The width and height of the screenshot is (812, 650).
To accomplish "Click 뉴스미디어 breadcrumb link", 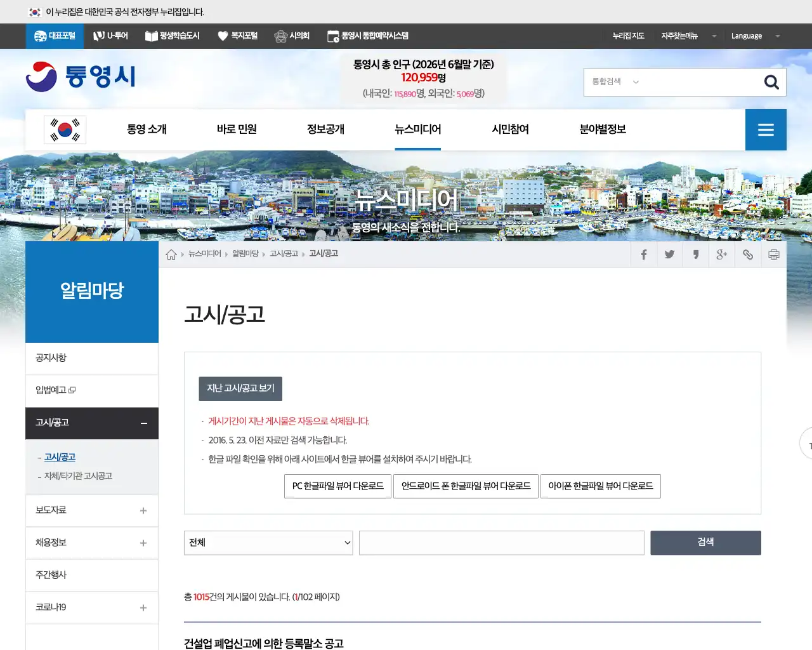I will pyautogui.click(x=204, y=254).
